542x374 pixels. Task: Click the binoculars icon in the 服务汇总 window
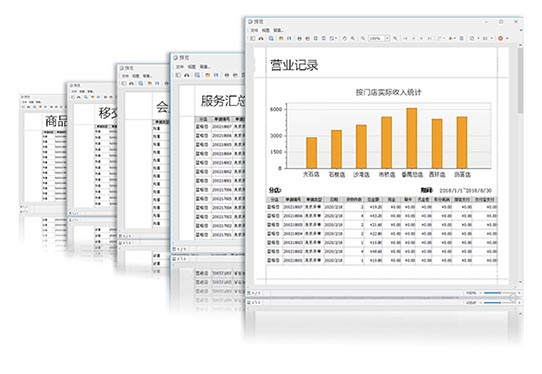point(187,75)
